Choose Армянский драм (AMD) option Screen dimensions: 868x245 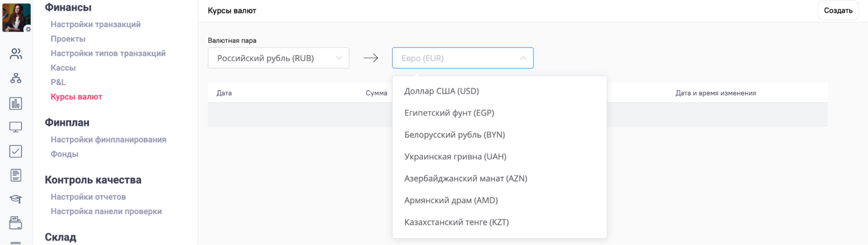(x=499, y=200)
